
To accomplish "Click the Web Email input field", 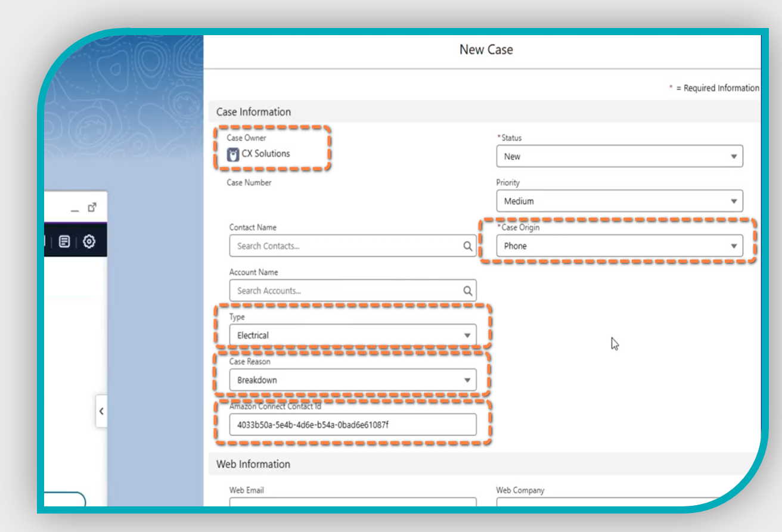I will point(353,502).
